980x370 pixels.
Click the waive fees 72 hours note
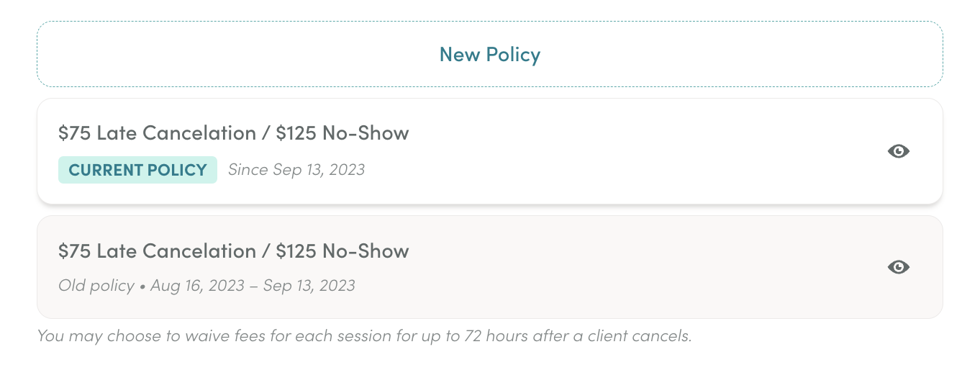point(364,335)
